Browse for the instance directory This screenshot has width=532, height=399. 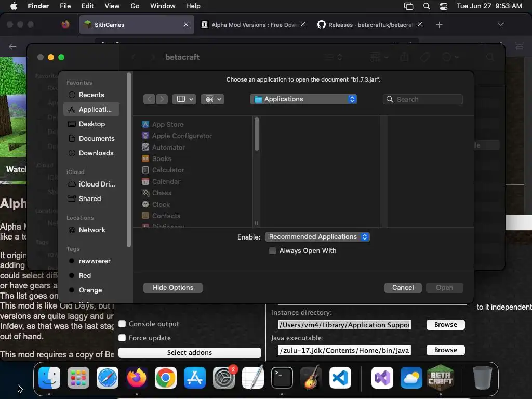pyautogui.click(x=445, y=325)
